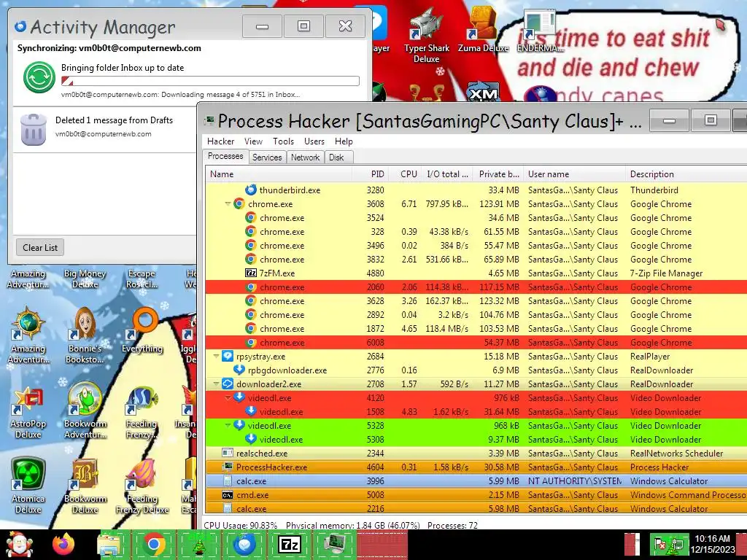Open Chrome from the taskbar
Screen dimensions: 747x560
tap(153, 544)
